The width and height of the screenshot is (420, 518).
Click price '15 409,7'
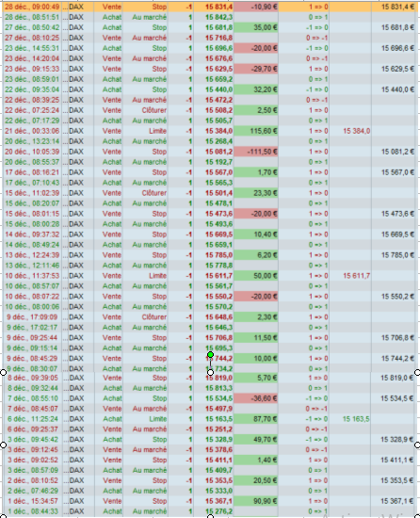click(x=218, y=470)
